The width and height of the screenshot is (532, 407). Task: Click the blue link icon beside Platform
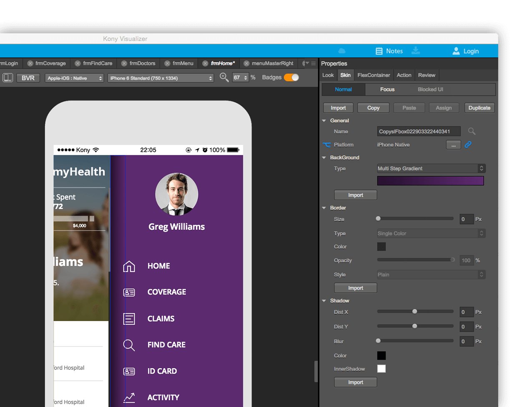click(x=468, y=145)
